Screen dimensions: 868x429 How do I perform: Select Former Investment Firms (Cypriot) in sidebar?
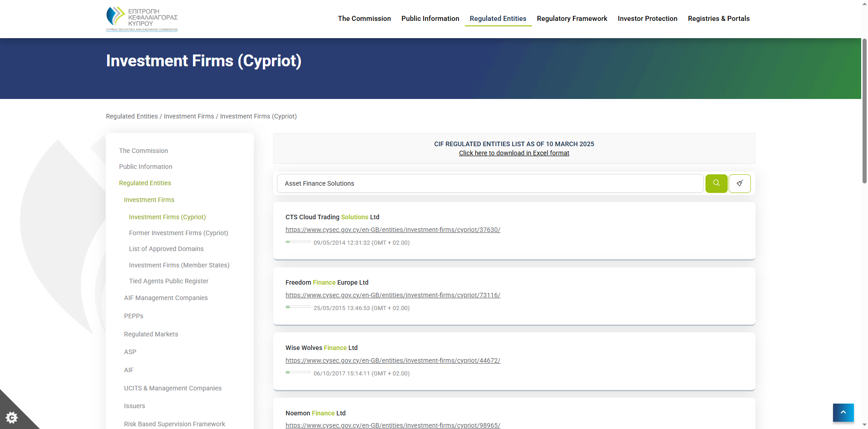coord(178,233)
